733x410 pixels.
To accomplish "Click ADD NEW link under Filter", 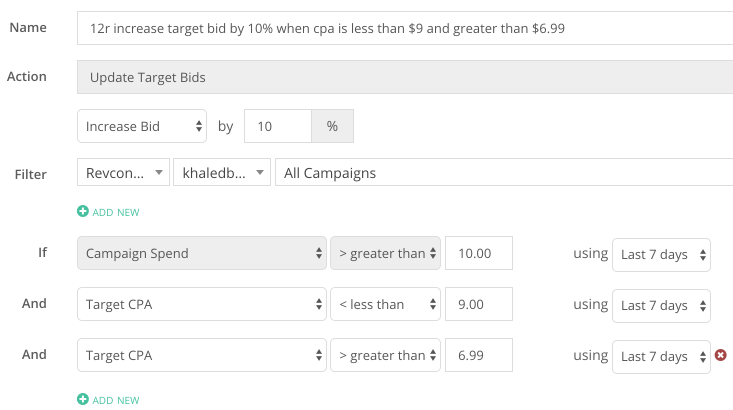I will [115, 212].
